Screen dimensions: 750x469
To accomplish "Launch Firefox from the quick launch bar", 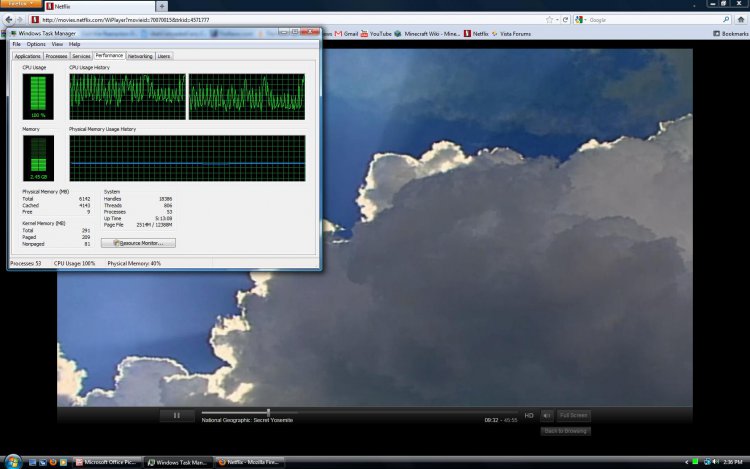I will point(53,462).
